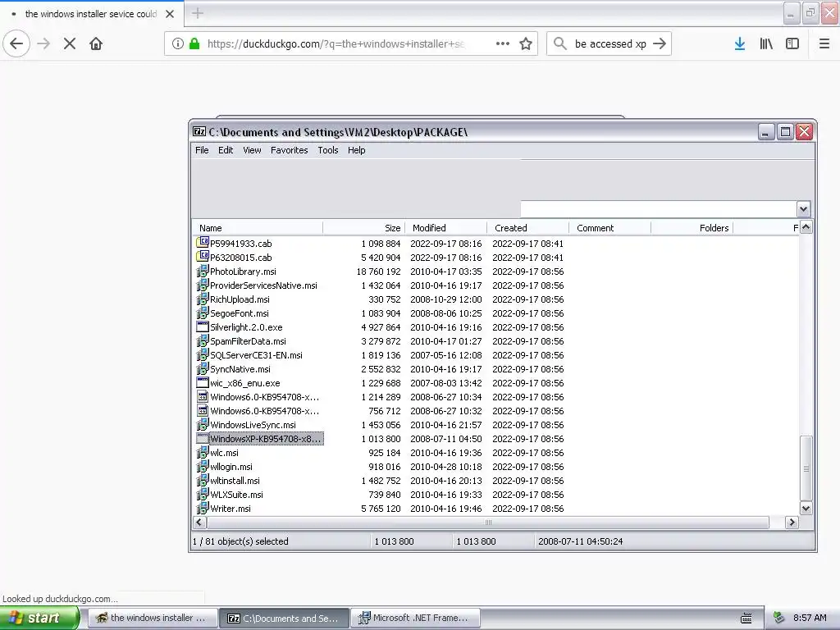Sort file list by Name column

pyautogui.click(x=257, y=228)
